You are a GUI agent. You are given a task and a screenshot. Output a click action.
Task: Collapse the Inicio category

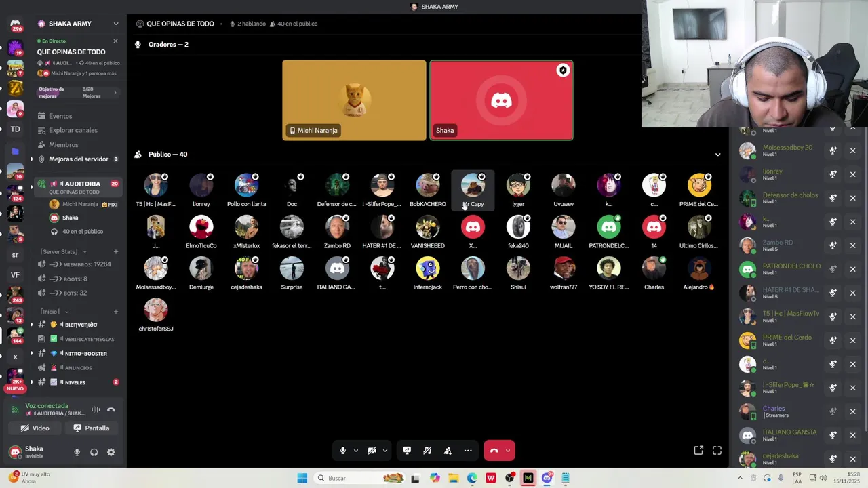(54, 312)
